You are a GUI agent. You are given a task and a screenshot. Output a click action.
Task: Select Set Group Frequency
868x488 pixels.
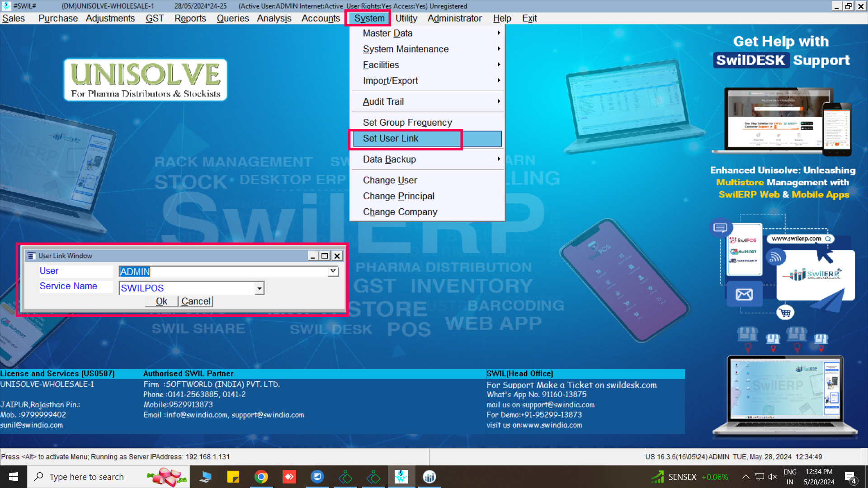pyautogui.click(x=427, y=122)
